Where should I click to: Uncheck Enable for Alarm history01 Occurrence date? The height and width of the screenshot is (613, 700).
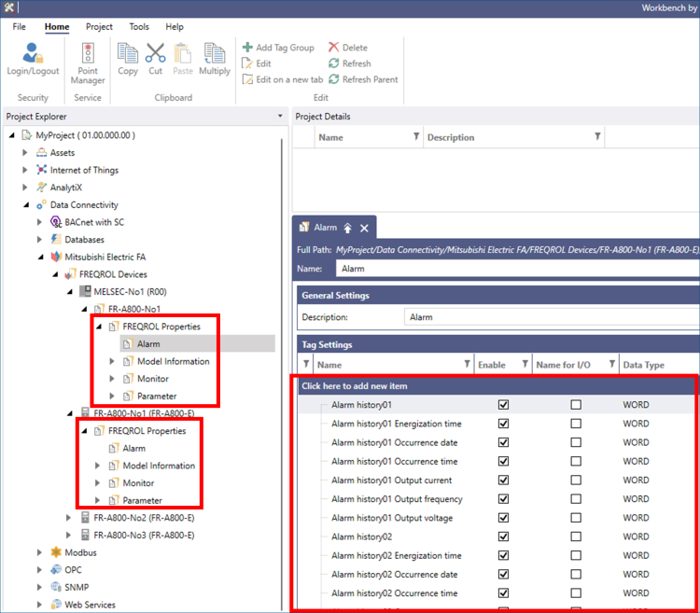(503, 442)
